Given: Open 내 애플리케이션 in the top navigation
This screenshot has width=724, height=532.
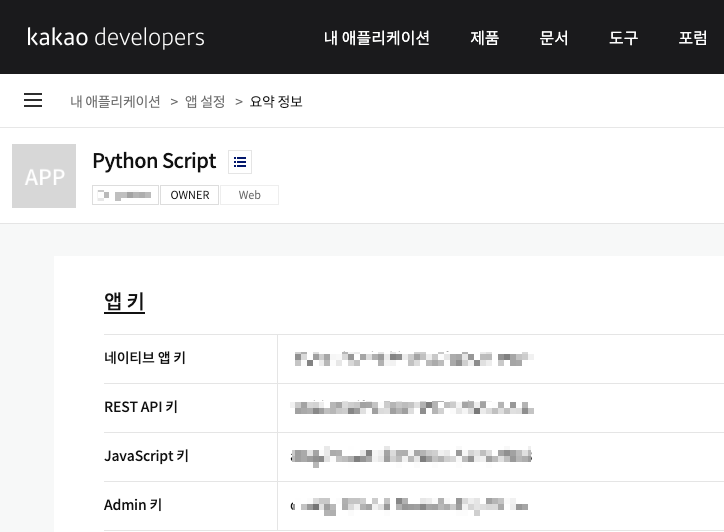Looking at the screenshot, I should point(377,37).
